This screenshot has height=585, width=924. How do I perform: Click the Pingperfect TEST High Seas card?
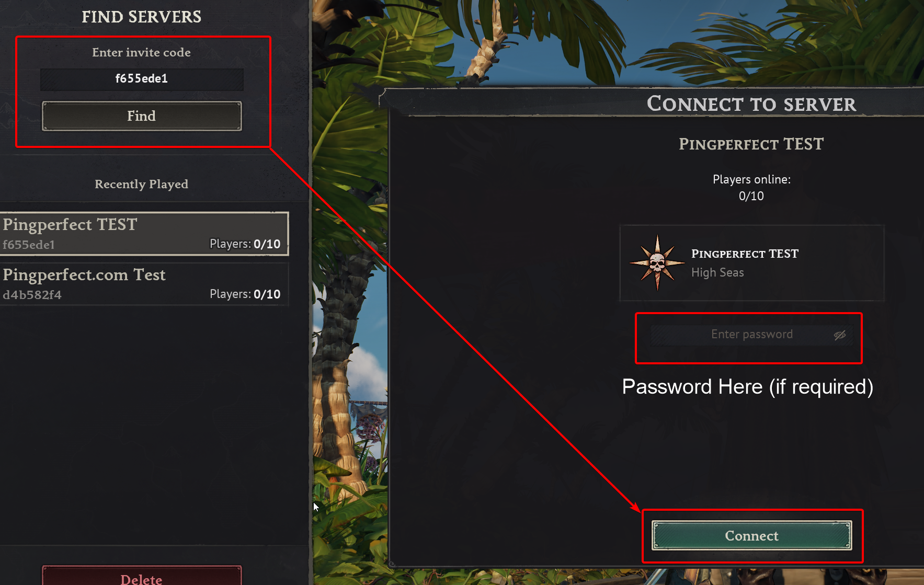[751, 263]
